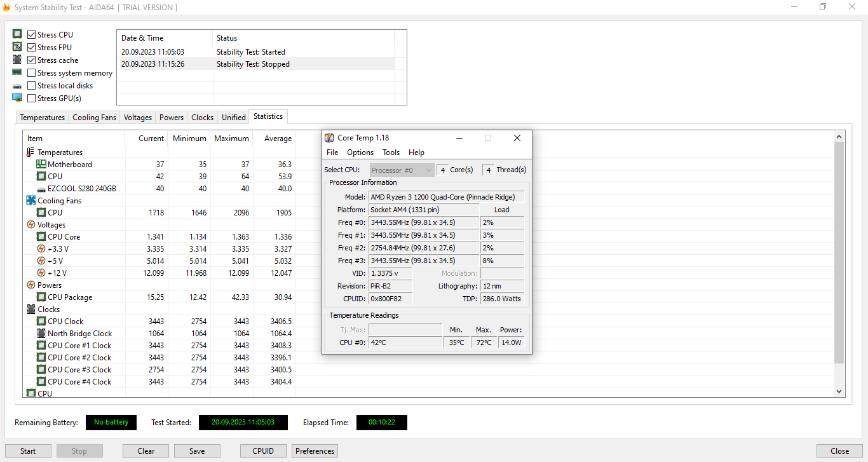Click the Average column header

(x=274, y=139)
